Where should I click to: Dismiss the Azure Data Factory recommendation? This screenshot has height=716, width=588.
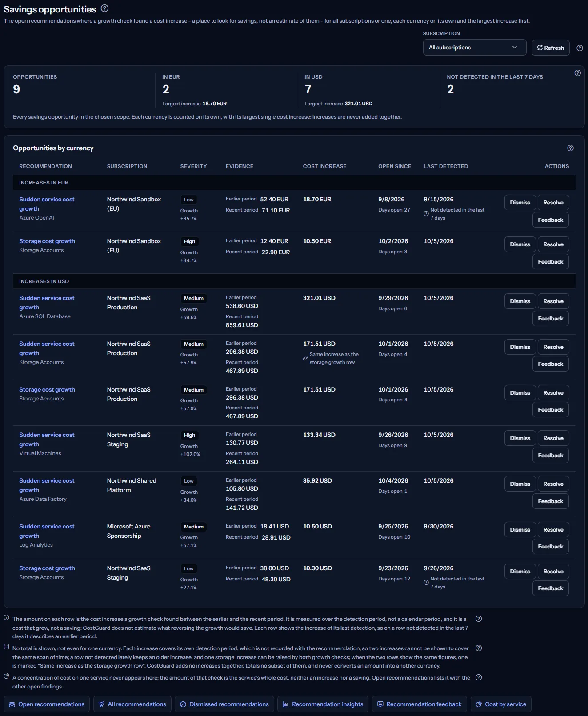pyautogui.click(x=520, y=484)
